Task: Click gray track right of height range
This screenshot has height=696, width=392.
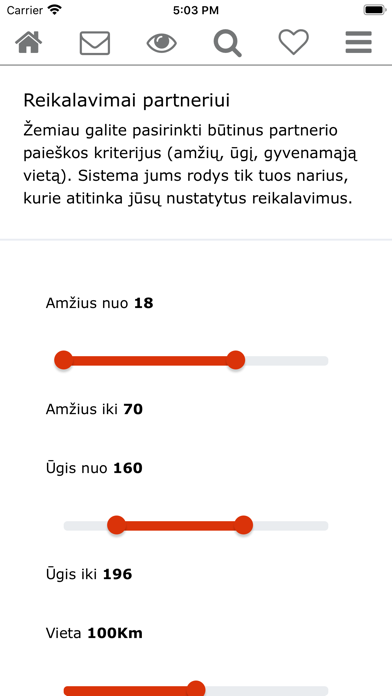Action: tap(291, 526)
